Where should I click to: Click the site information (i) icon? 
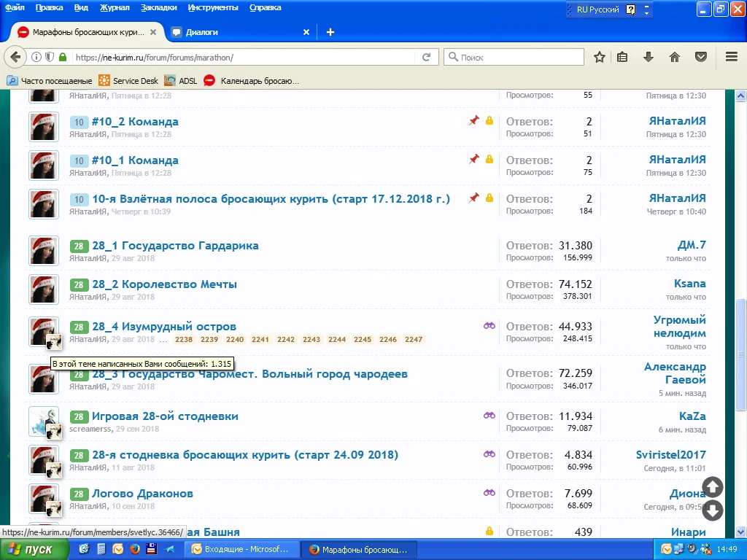[x=36, y=57]
